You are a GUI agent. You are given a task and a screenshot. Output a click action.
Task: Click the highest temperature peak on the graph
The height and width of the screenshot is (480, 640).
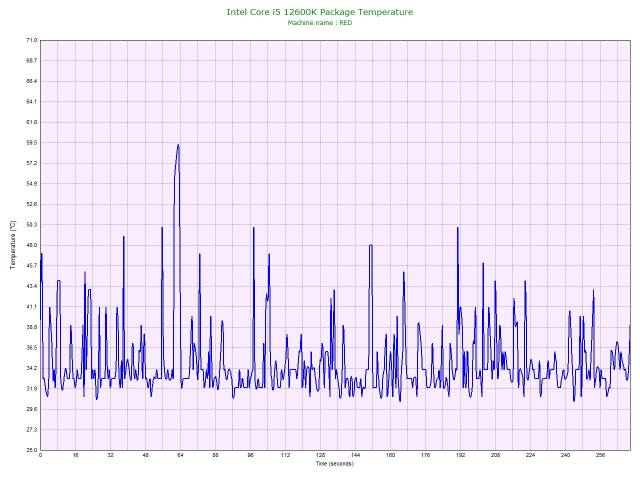[178, 145]
